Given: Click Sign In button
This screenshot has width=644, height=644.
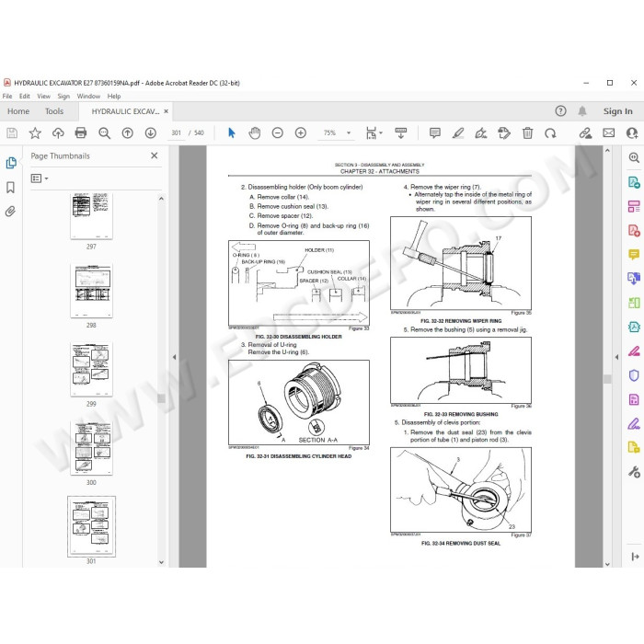Looking at the screenshot, I should click(617, 111).
